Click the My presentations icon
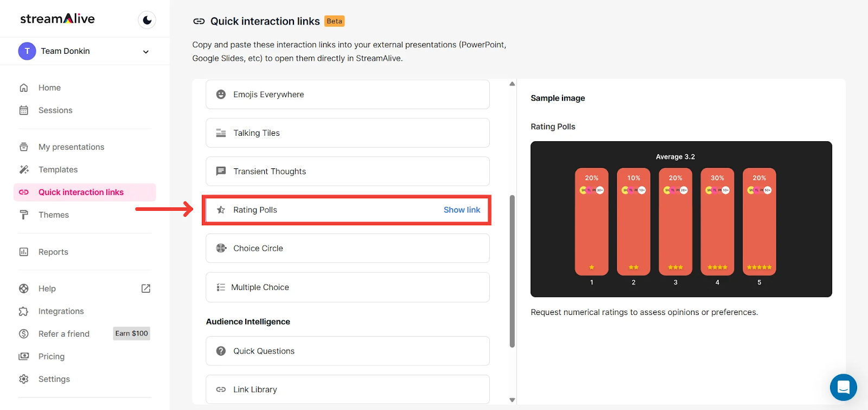The height and width of the screenshot is (410, 868). click(24, 147)
